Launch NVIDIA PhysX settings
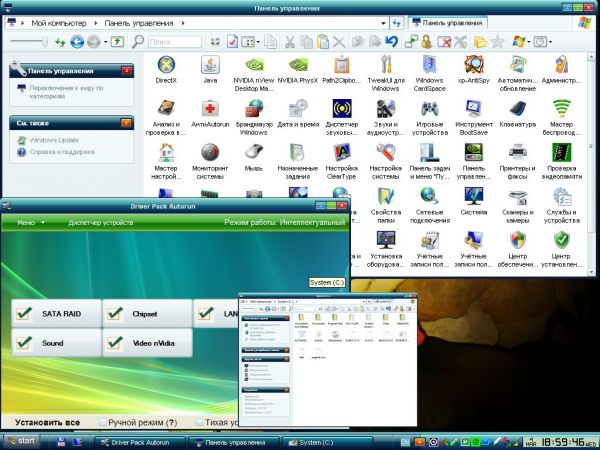This screenshot has height=450, width=600. click(x=298, y=67)
